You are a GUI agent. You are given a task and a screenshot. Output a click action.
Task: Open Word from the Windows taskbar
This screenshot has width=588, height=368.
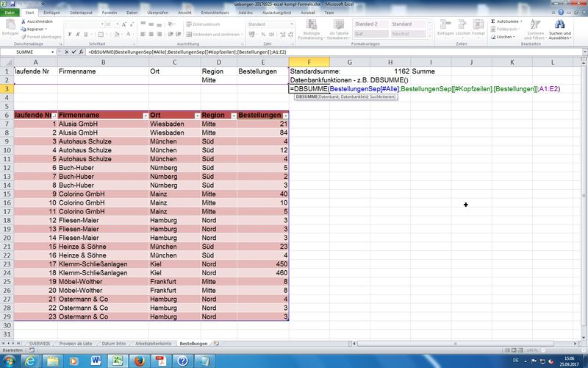96,361
